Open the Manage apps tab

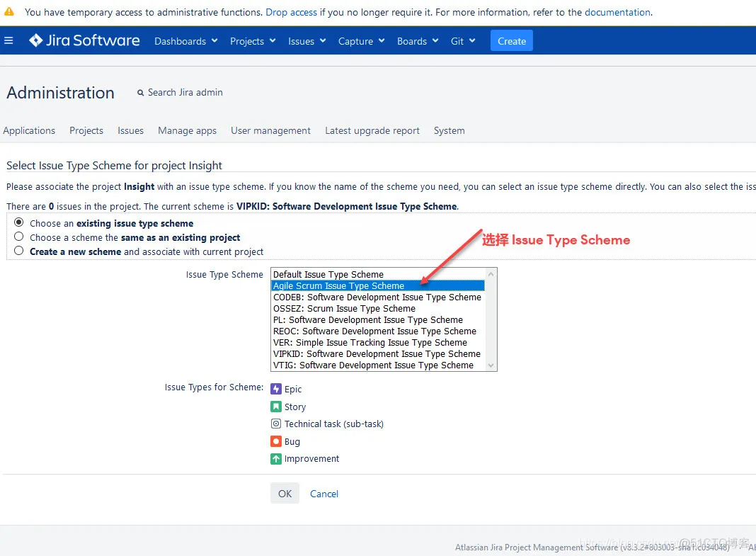tap(187, 131)
